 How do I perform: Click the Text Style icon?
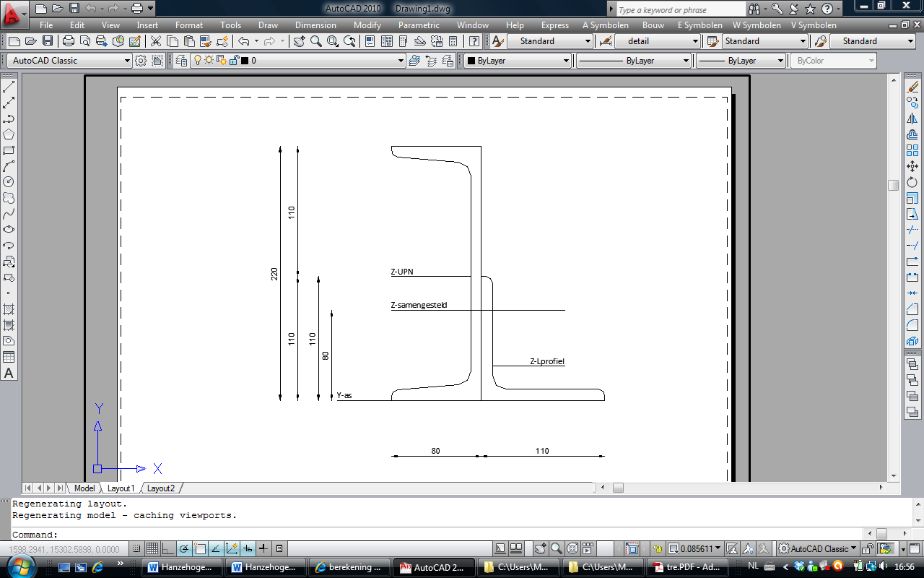coord(497,41)
